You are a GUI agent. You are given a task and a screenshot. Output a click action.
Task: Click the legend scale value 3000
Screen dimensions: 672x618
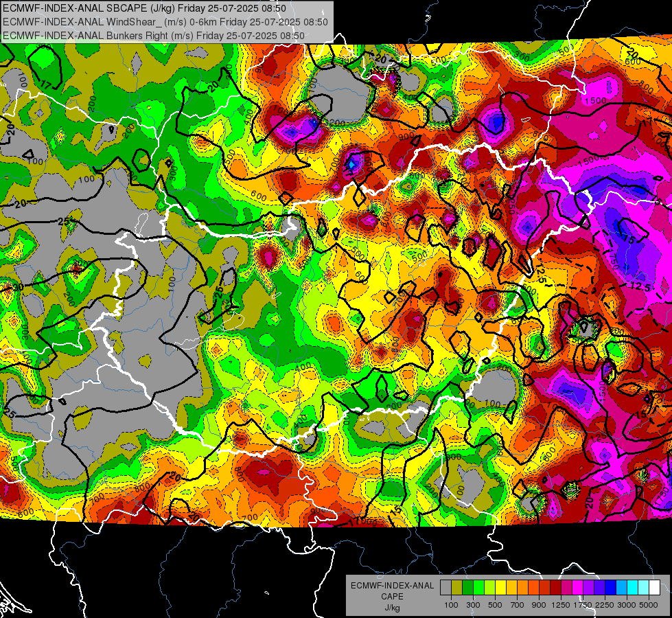point(627,605)
